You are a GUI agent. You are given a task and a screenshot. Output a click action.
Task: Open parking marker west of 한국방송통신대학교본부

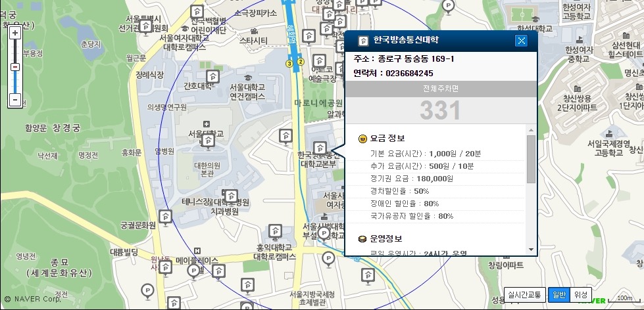tap(286, 136)
